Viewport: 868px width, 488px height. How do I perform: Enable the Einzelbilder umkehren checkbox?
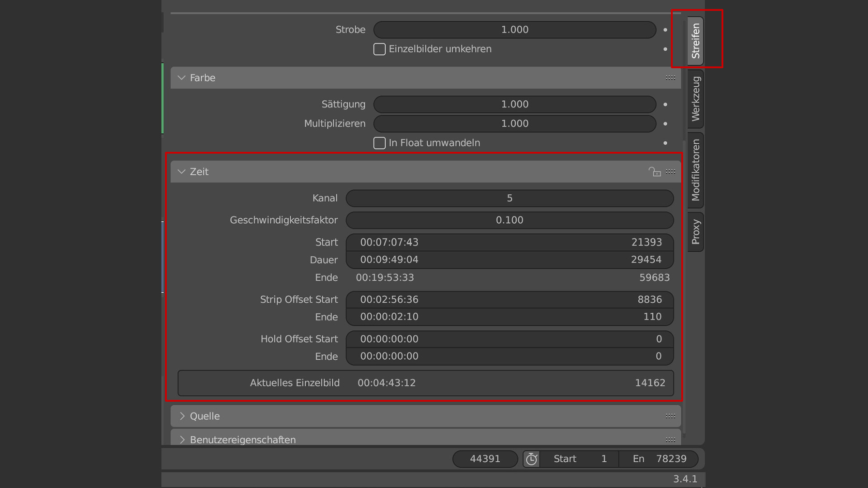(x=379, y=49)
